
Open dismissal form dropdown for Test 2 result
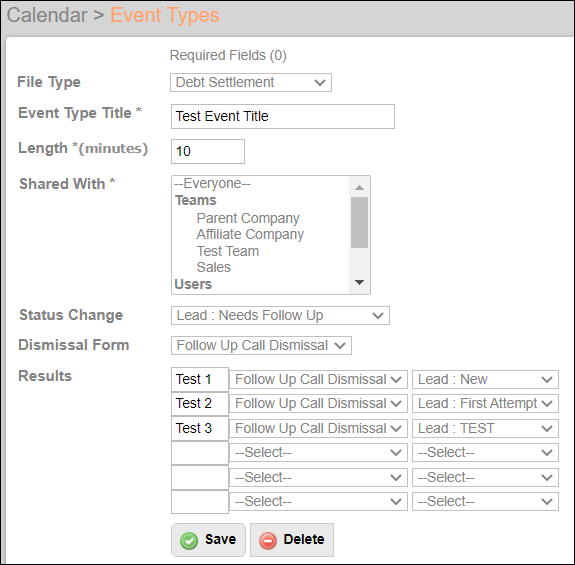point(318,403)
